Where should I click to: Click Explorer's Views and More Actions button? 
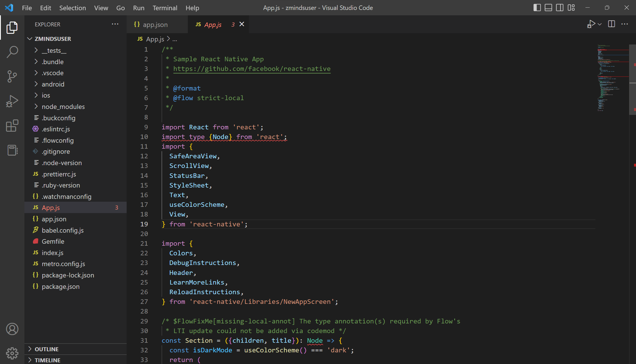pos(115,24)
